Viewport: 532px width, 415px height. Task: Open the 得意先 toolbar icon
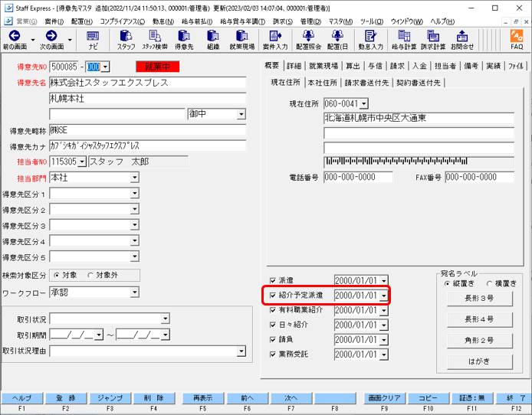click(184, 40)
